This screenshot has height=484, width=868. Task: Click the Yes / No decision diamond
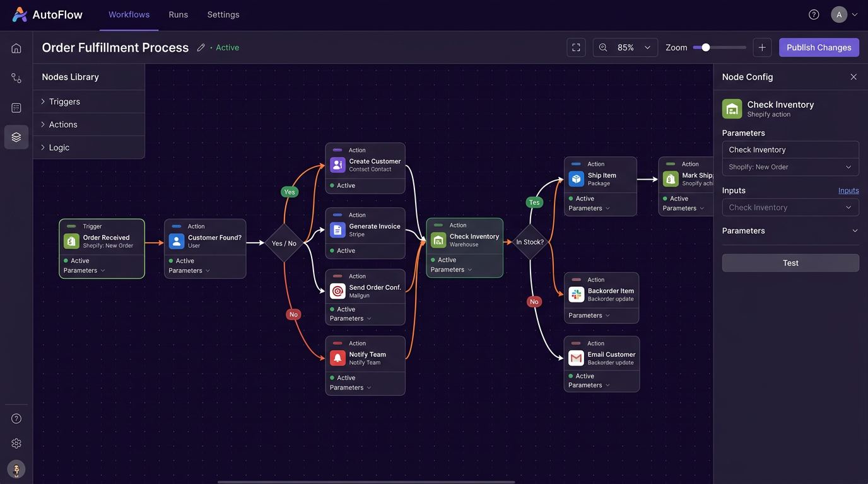tap(284, 243)
